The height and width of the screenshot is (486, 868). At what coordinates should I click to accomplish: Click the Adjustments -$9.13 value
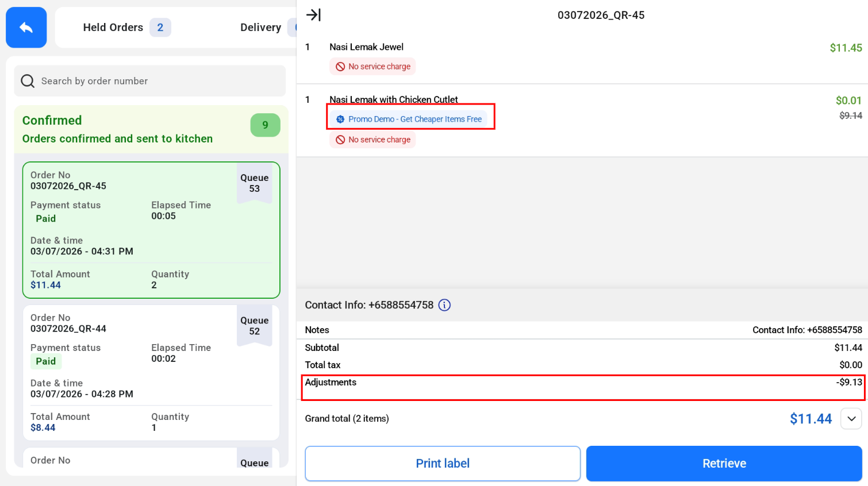point(849,383)
